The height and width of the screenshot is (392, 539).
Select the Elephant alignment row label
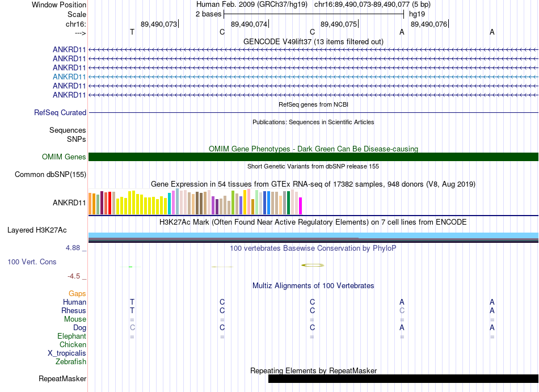tap(71, 336)
